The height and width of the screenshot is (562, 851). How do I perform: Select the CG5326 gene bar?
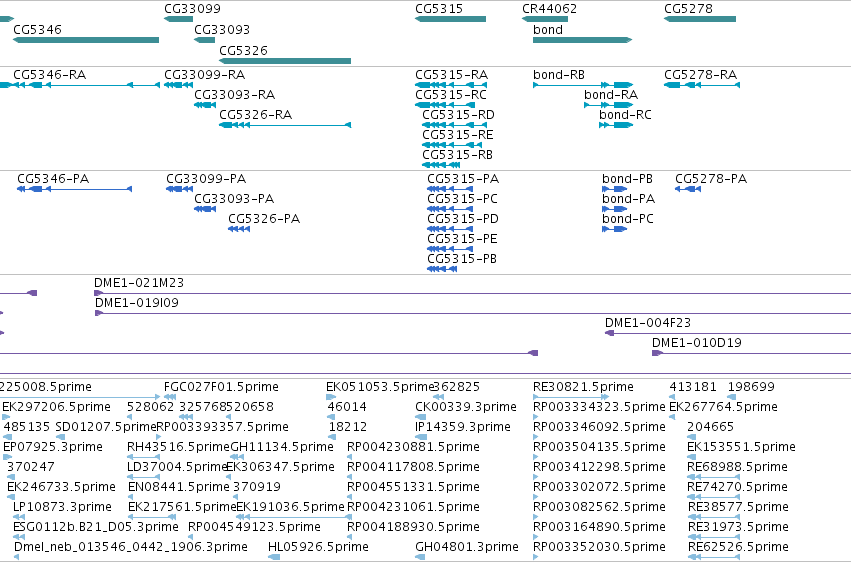pyautogui.click(x=285, y=61)
